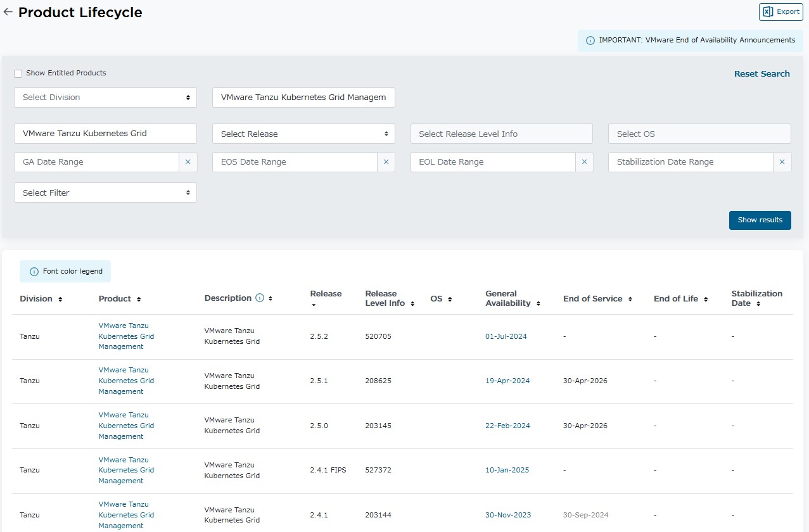Click the VMware Tanzu Kubernetes Grid Management search field

[x=303, y=98]
